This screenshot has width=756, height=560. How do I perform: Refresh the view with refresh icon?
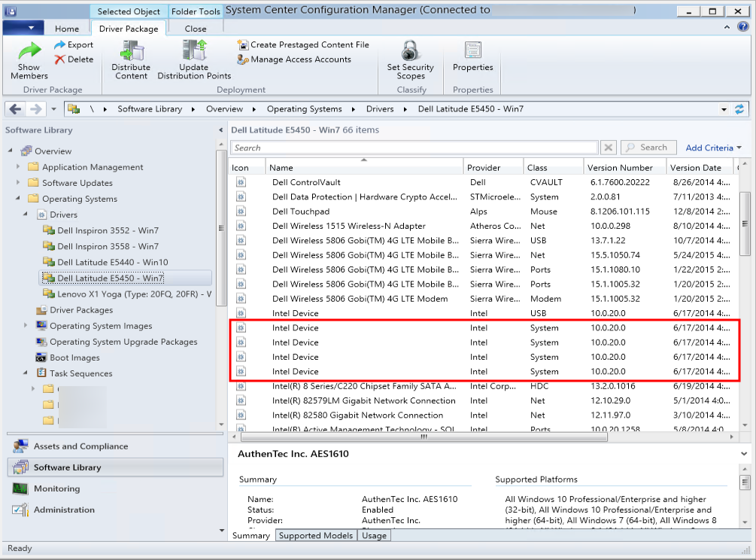pyautogui.click(x=739, y=109)
